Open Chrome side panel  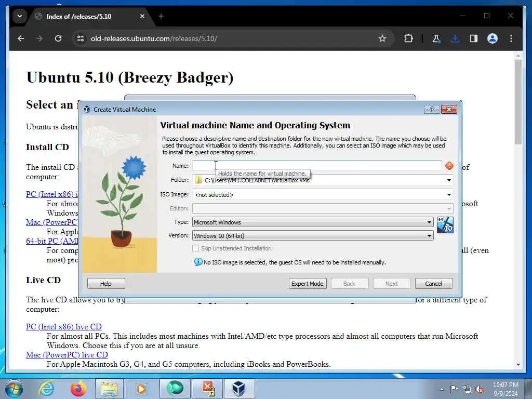474,38
